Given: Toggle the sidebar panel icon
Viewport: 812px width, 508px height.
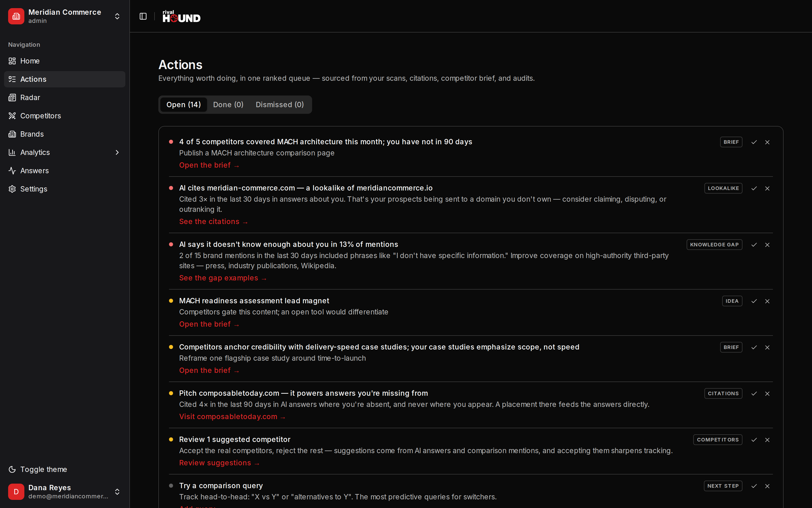Looking at the screenshot, I should pyautogui.click(x=143, y=16).
